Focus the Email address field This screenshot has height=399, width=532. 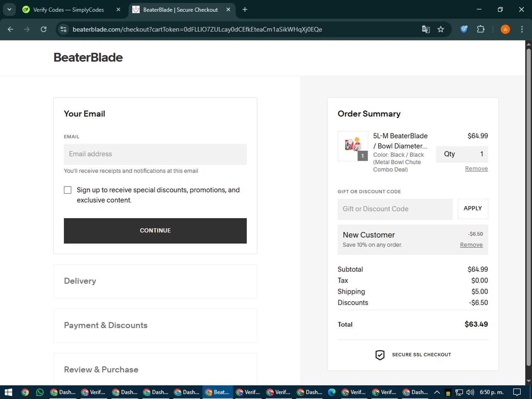click(155, 154)
